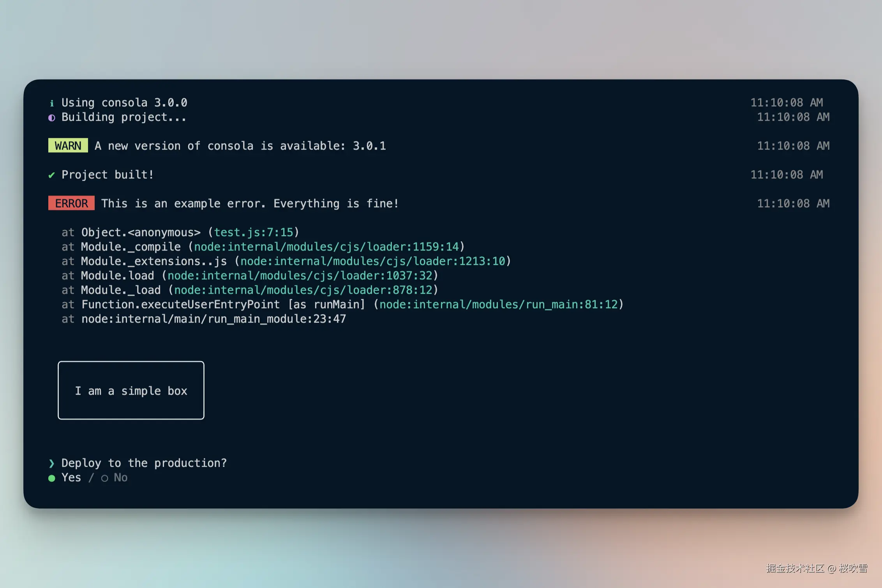Open the test.js:7:15 stack trace link
Screen dimensions: 882x588
click(253, 232)
